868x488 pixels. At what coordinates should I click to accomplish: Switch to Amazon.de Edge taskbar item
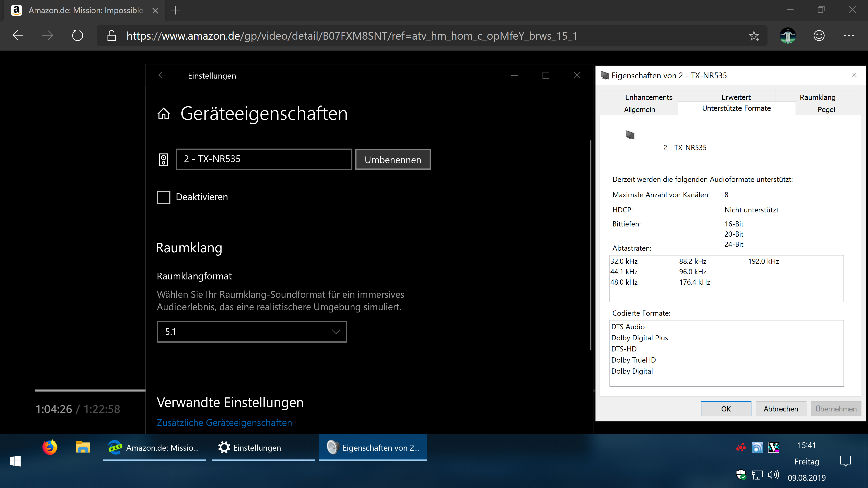coord(154,447)
